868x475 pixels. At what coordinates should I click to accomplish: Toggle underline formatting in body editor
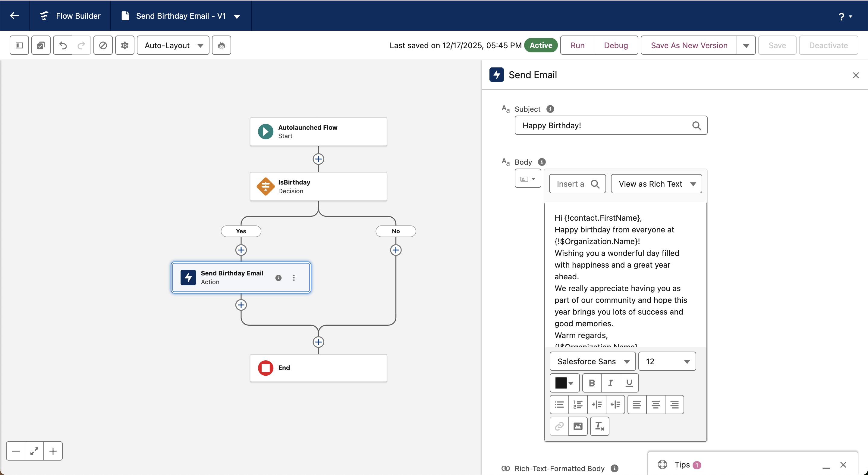(x=629, y=383)
